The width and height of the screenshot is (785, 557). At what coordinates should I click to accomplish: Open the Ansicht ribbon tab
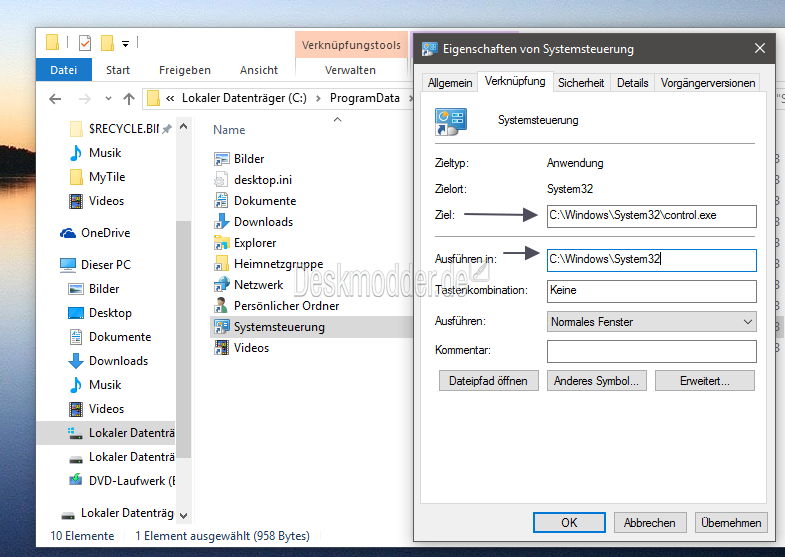click(x=259, y=70)
